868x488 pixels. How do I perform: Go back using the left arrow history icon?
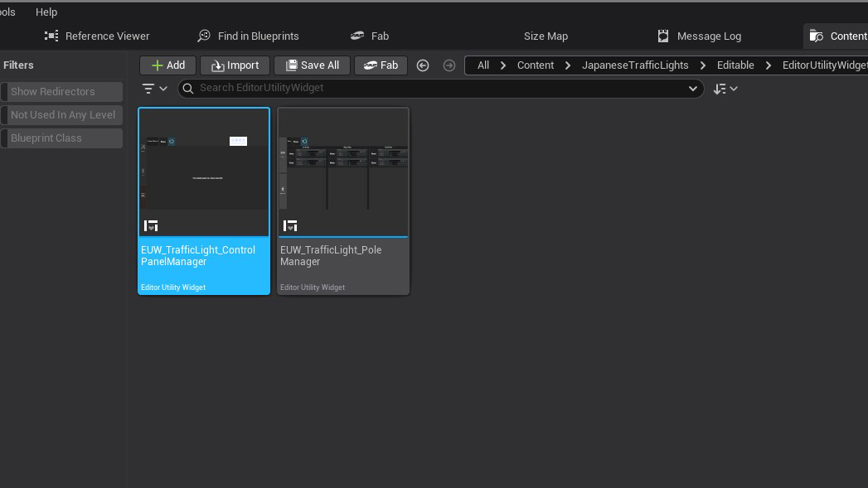(423, 65)
